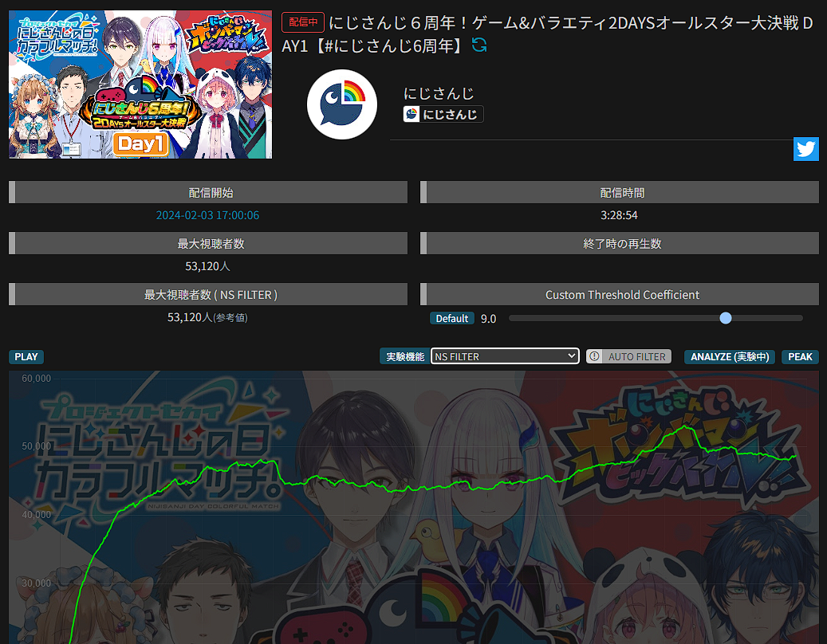The height and width of the screenshot is (644, 827).
Task: Click the 実験機能 label button
Action: pyautogui.click(x=404, y=357)
